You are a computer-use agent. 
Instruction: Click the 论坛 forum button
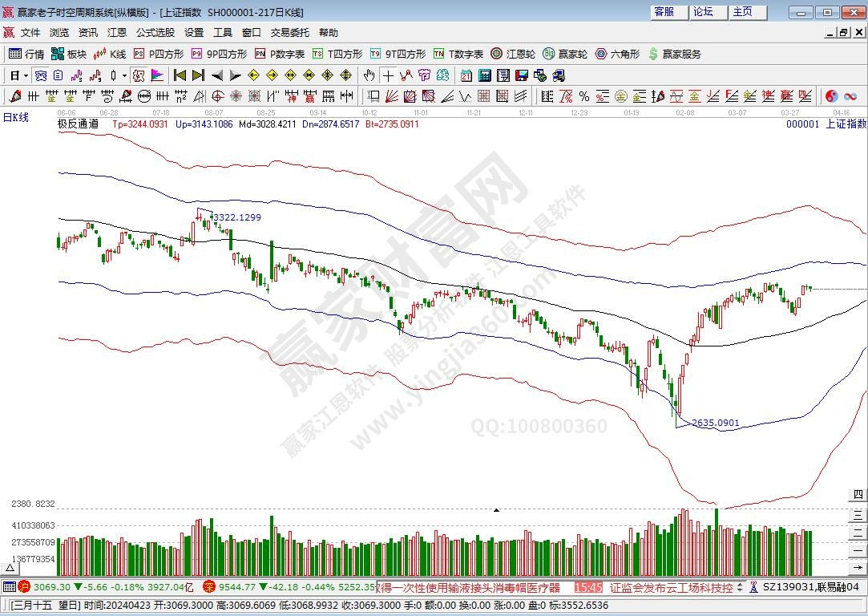pos(703,12)
